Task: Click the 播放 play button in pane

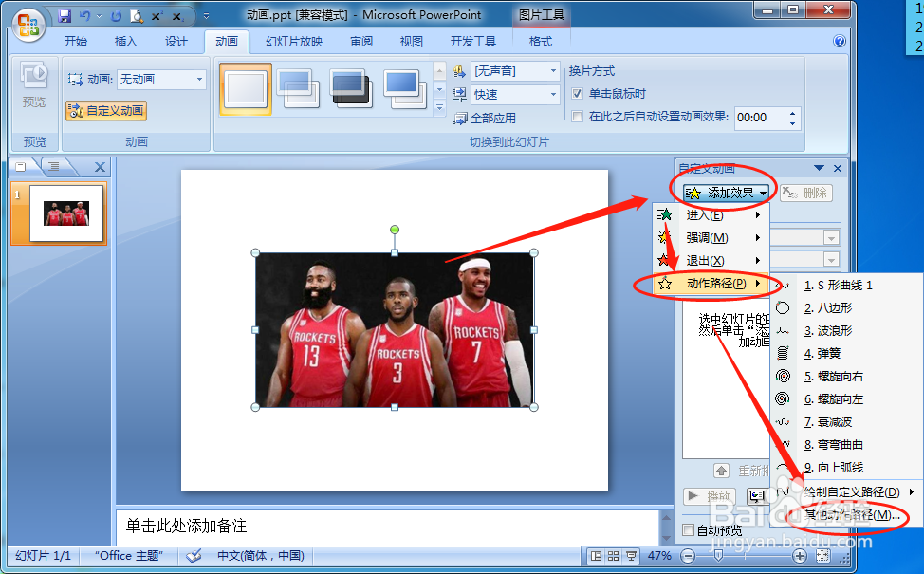Action: [x=711, y=496]
